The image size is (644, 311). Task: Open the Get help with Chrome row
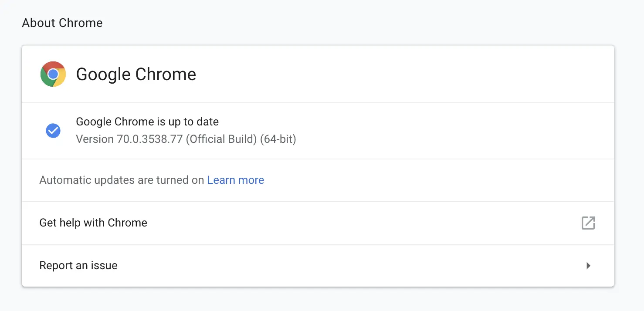pyautogui.click(x=93, y=223)
